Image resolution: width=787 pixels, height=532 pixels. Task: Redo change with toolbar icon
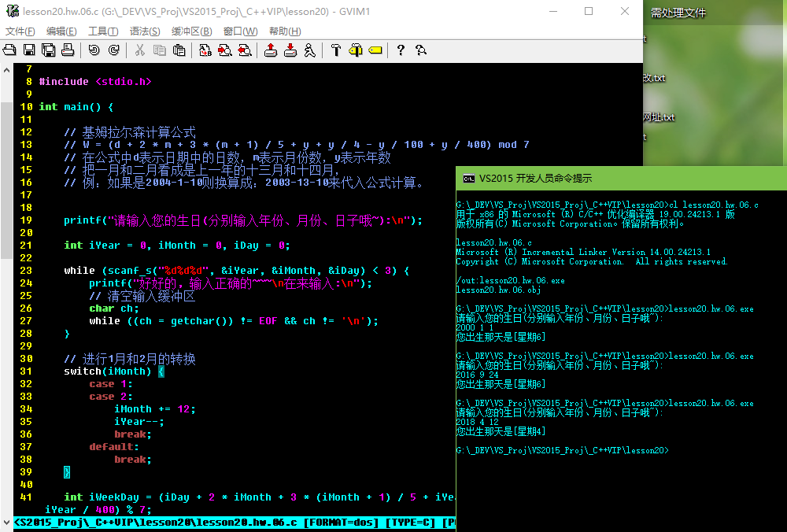[x=114, y=50]
